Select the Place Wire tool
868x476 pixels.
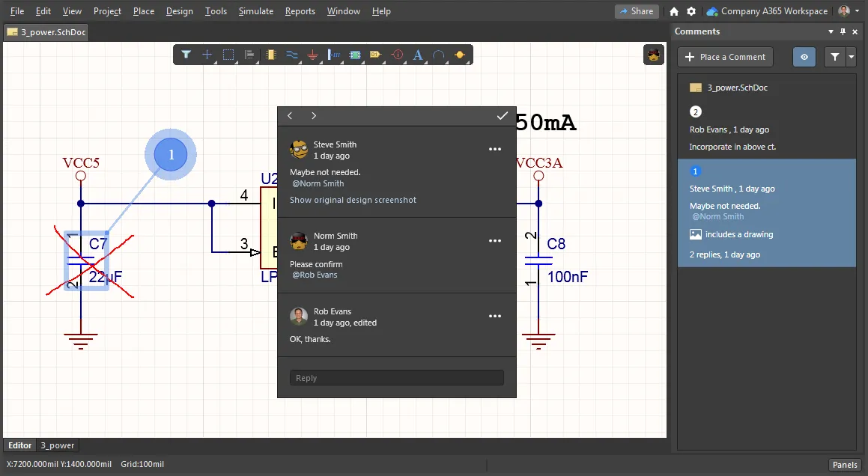pos(292,55)
